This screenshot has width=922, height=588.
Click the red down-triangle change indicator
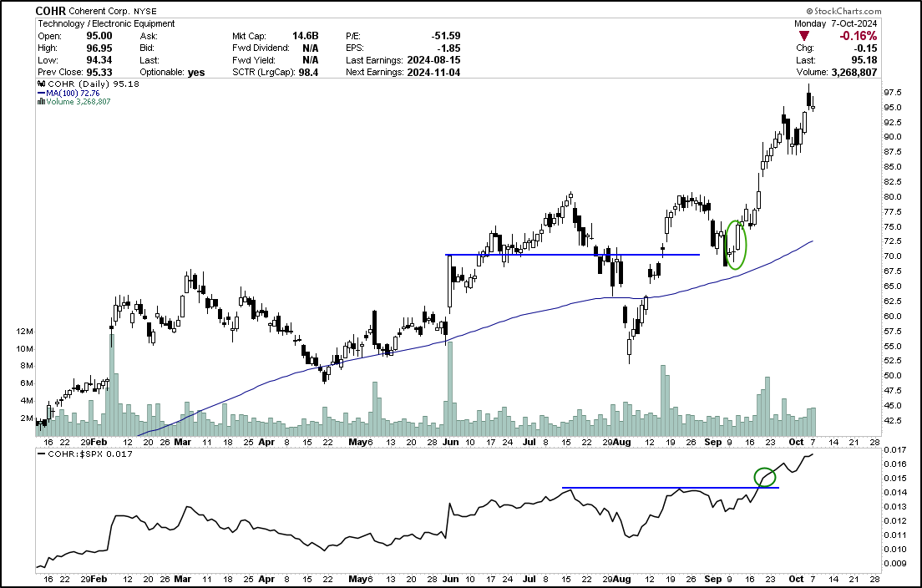click(803, 36)
